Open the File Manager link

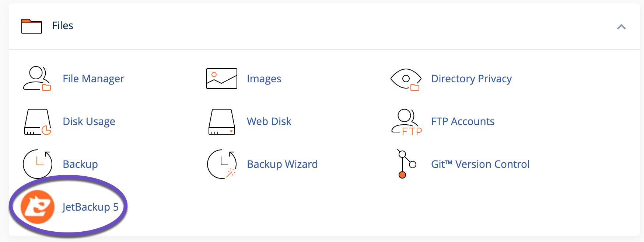tap(93, 79)
